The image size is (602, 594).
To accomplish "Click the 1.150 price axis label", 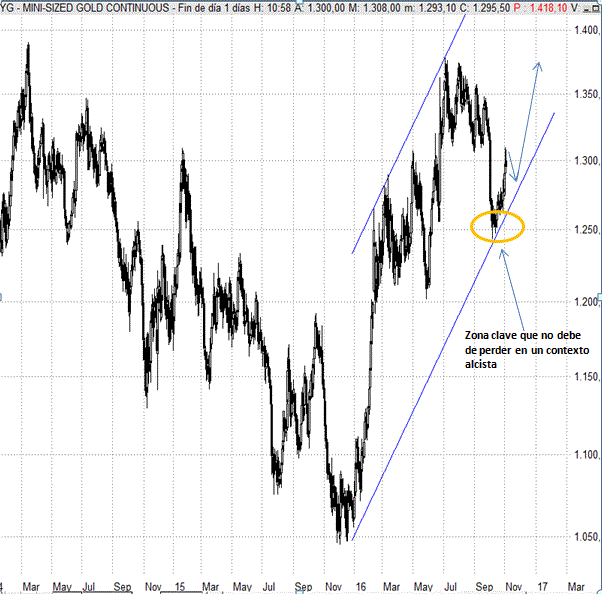I will pyautogui.click(x=586, y=376).
